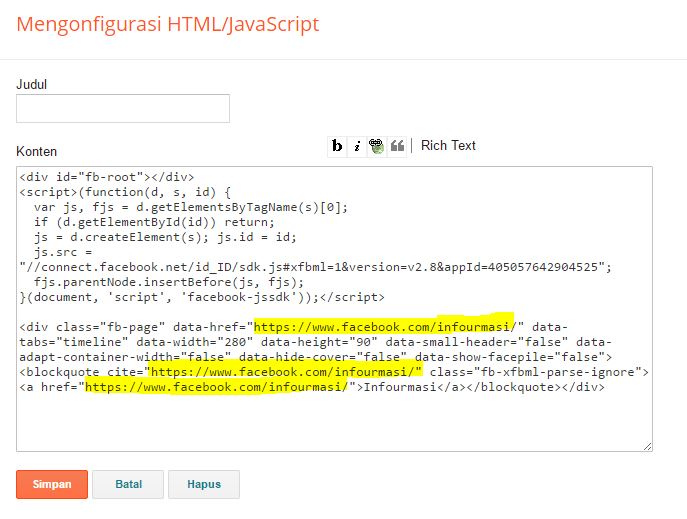The height and width of the screenshot is (519, 687).
Task: Switch editor to Rich Text mode
Action: (448, 145)
